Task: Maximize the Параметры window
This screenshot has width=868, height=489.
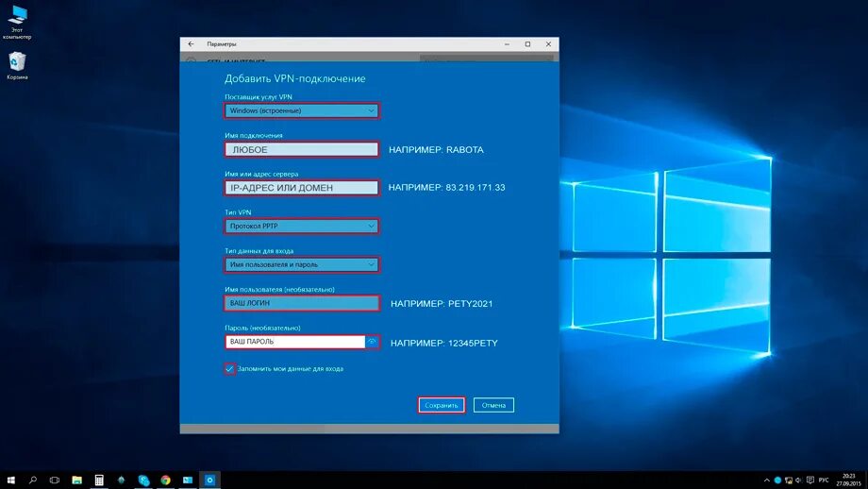Action: tap(527, 43)
